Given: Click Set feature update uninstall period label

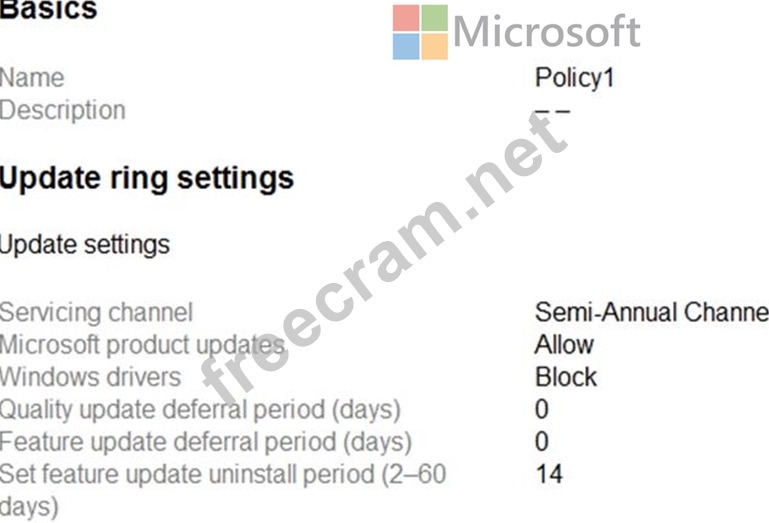Looking at the screenshot, I should point(223,491).
